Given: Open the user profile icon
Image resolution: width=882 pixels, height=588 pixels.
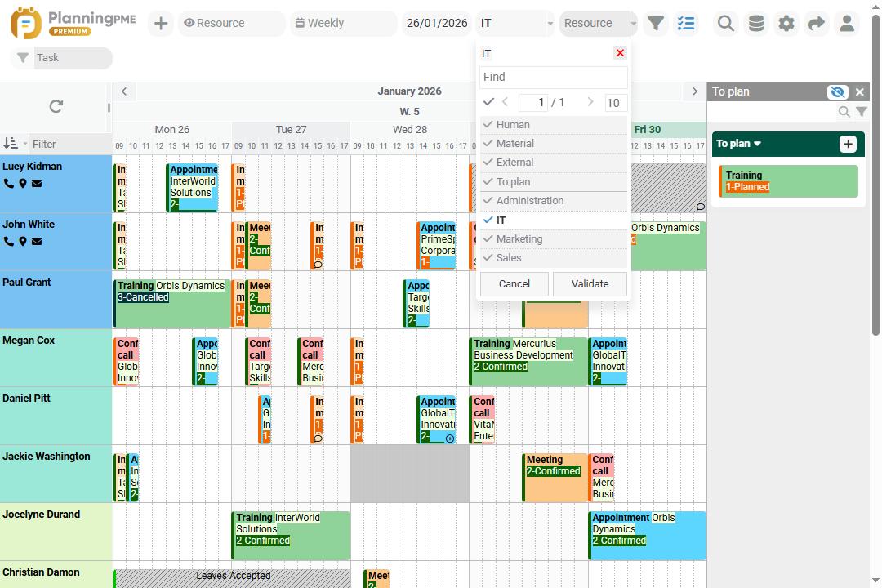Looking at the screenshot, I should click(x=847, y=23).
